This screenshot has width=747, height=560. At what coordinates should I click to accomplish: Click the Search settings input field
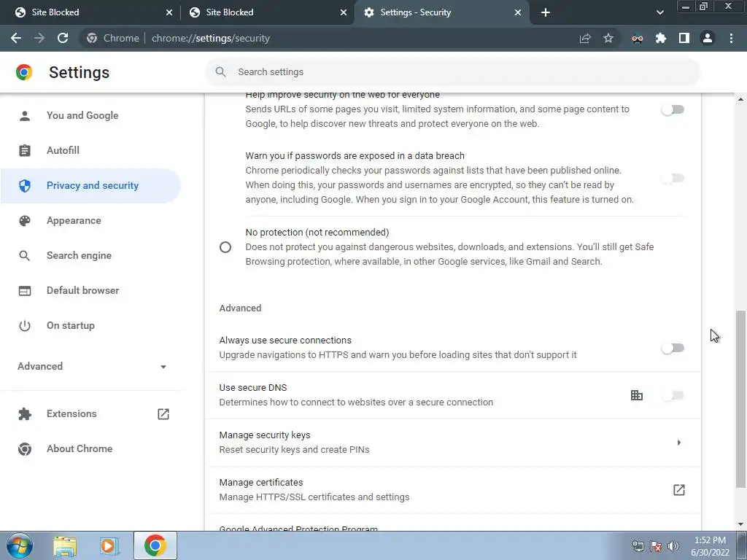[x=452, y=72]
